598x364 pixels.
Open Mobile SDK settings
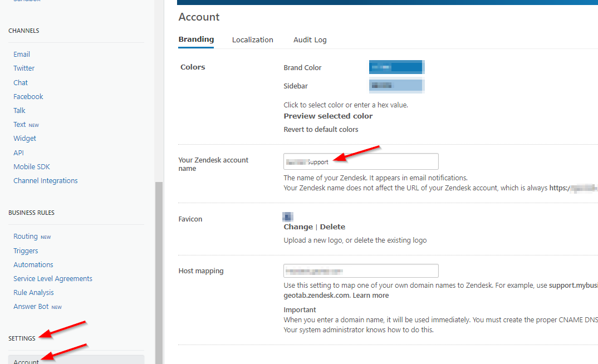tap(32, 166)
